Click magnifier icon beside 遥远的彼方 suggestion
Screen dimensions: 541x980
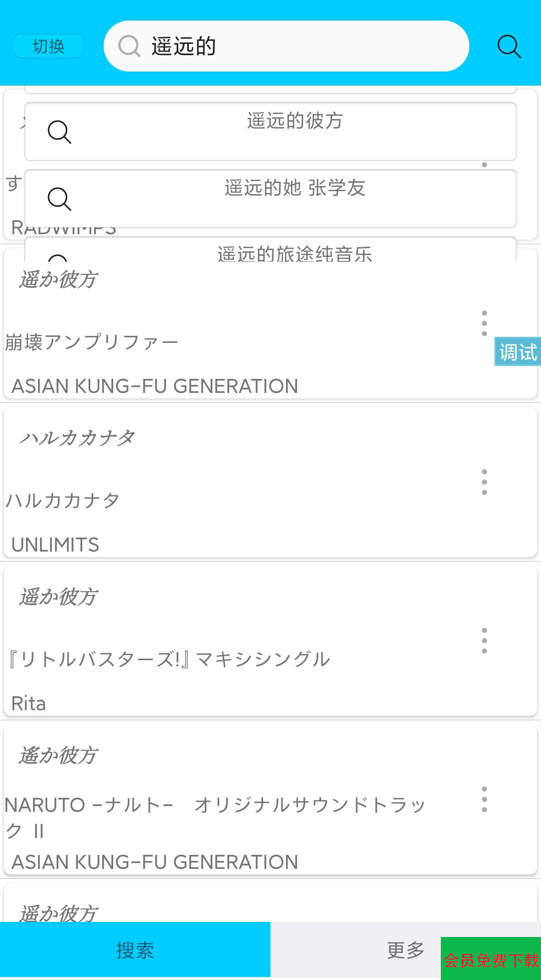[x=59, y=132]
